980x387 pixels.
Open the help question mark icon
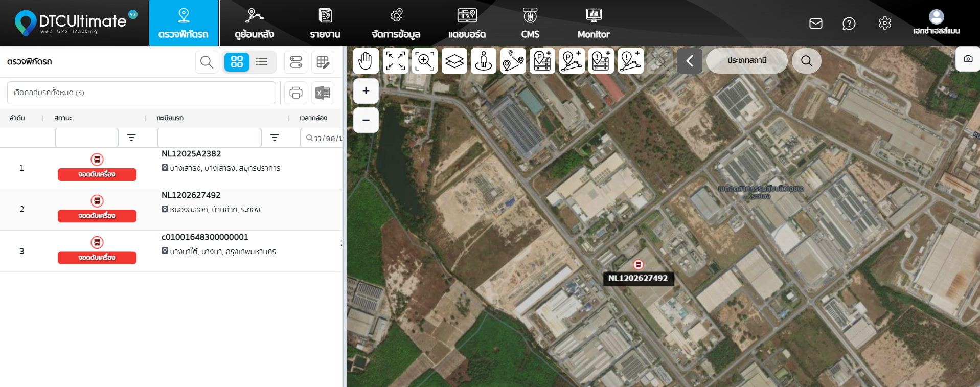tap(849, 24)
